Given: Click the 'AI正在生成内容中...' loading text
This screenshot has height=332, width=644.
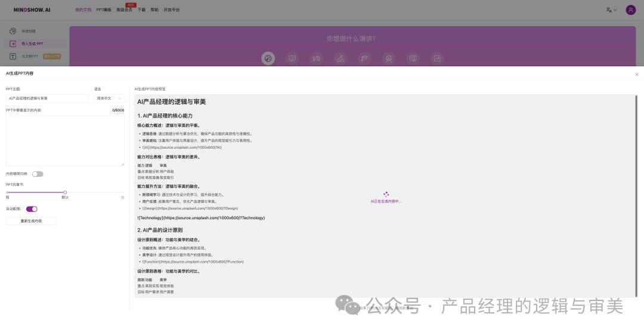Looking at the screenshot, I should 386,202.
